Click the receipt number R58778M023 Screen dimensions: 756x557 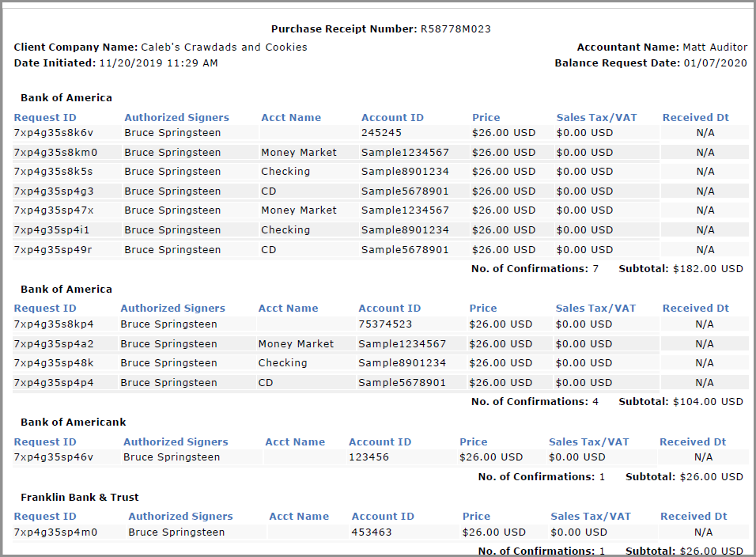[459, 28]
